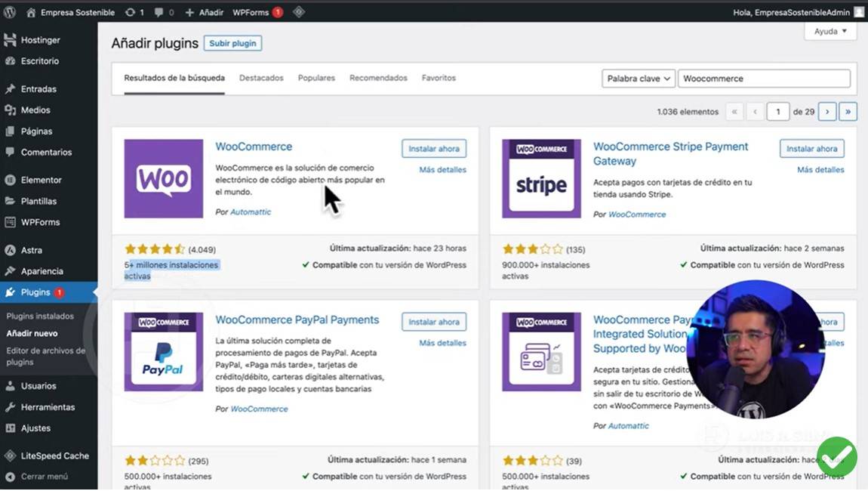Screen dimensions: 868x491
Task: Install WooCommerce plugin now
Action: (x=434, y=149)
